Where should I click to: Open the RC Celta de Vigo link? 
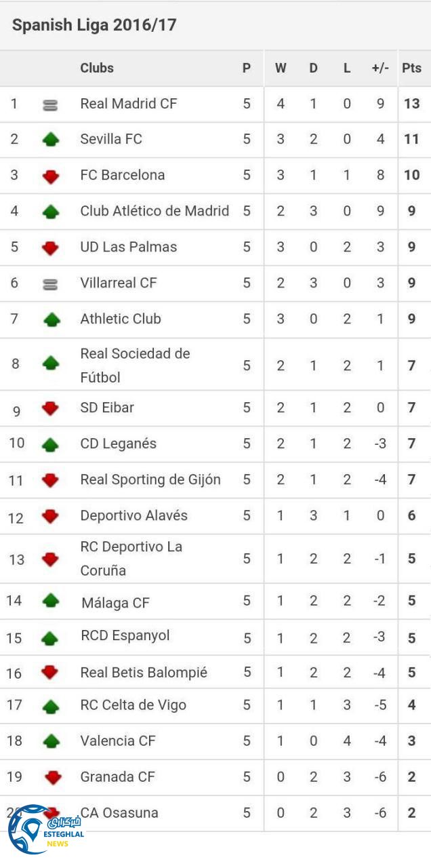133,705
